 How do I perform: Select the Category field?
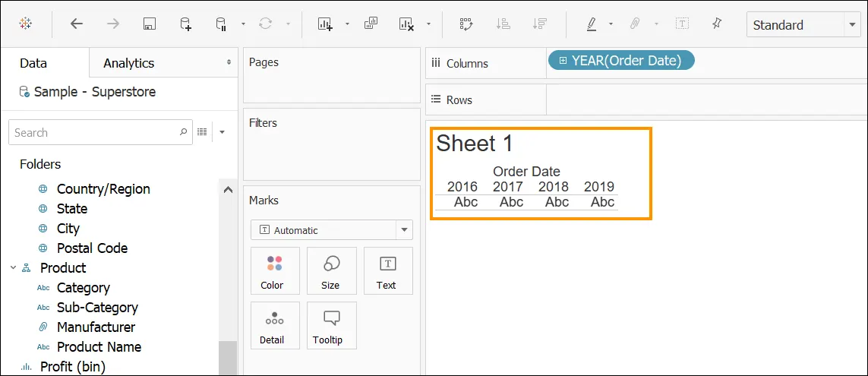click(83, 288)
